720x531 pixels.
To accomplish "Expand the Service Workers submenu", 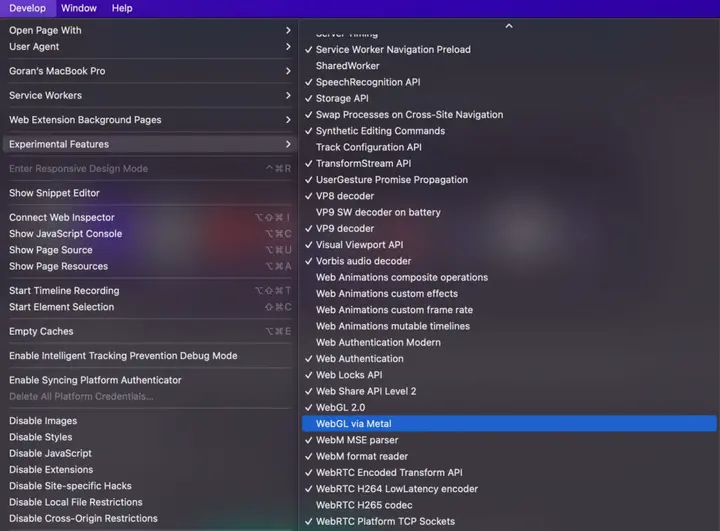I will coord(150,96).
